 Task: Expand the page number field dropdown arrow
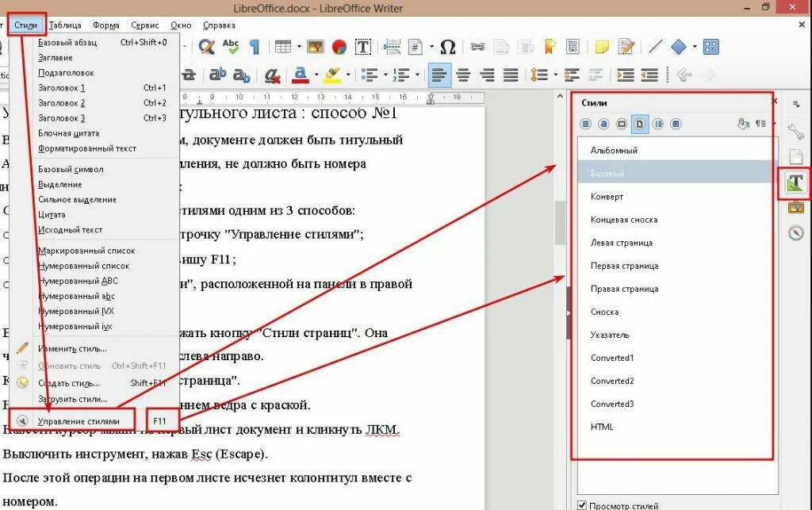coord(432,47)
